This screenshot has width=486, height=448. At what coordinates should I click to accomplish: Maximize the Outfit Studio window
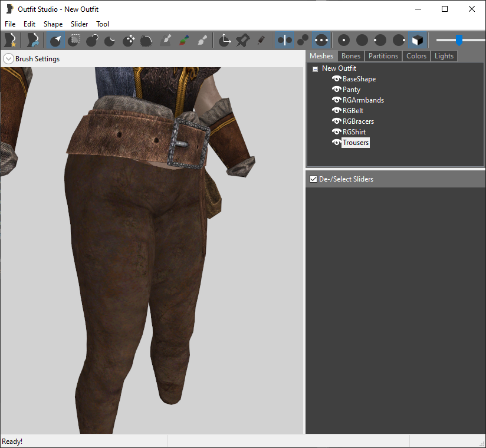point(445,9)
